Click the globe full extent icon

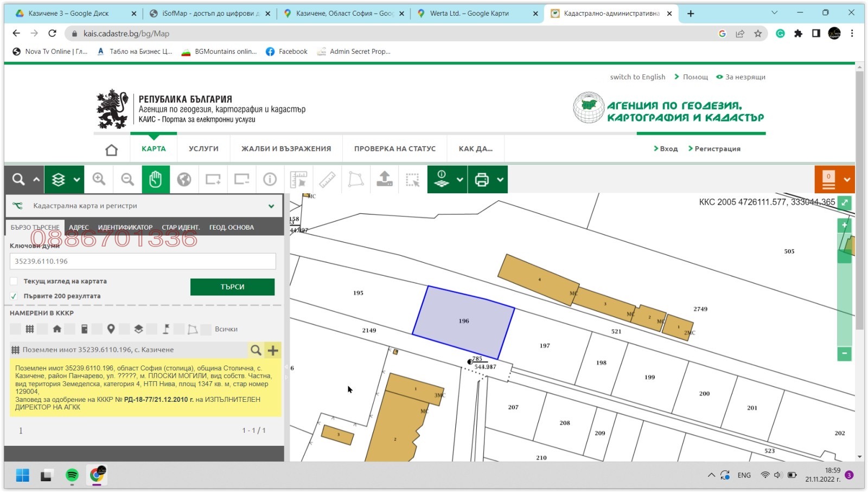tap(184, 179)
